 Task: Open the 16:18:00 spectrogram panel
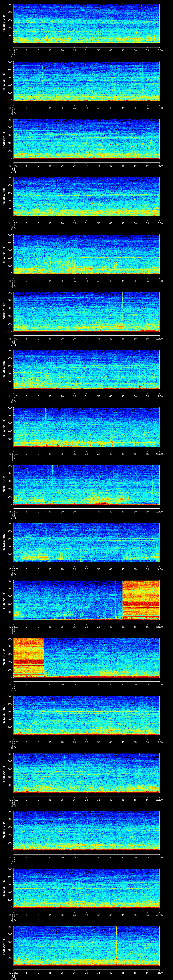point(86,254)
